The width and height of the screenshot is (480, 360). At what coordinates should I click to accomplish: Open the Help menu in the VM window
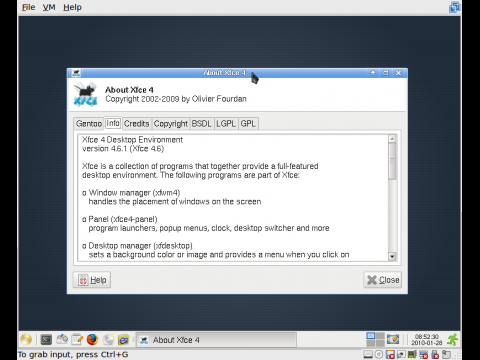click(x=72, y=7)
